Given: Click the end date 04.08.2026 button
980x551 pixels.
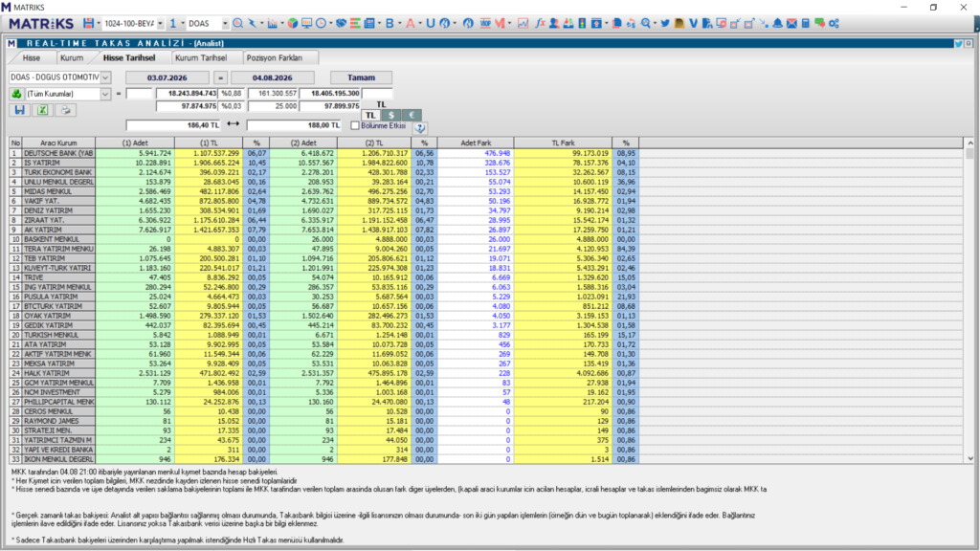Looking at the screenshot, I should (x=272, y=77).
